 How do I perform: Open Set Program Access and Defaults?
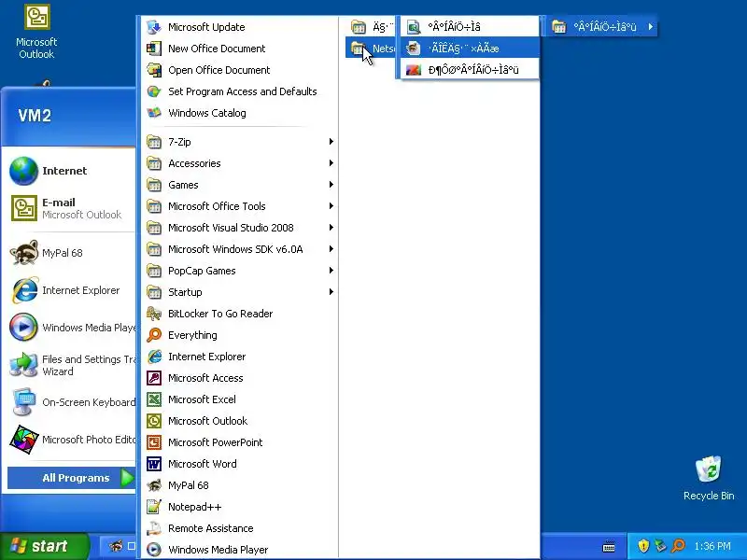pos(240,91)
